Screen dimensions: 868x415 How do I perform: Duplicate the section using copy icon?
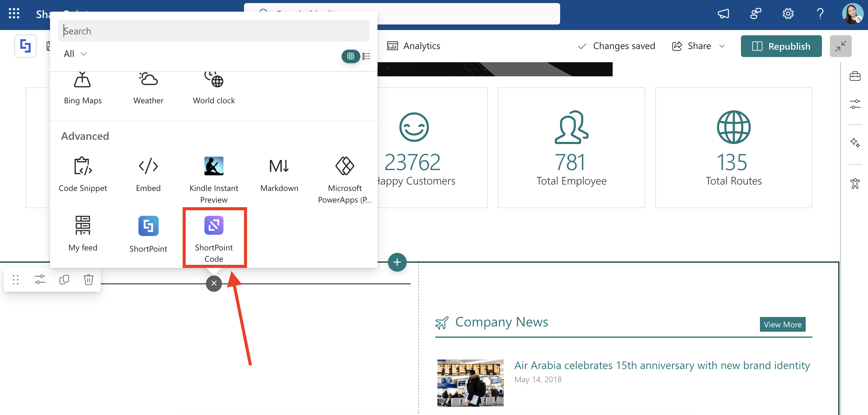pyautogui.click(x=64, y=280)
